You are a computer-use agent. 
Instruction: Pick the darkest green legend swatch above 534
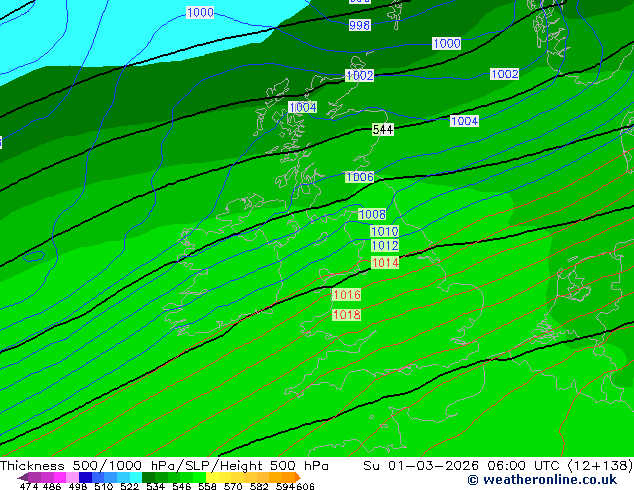[148, 477]
